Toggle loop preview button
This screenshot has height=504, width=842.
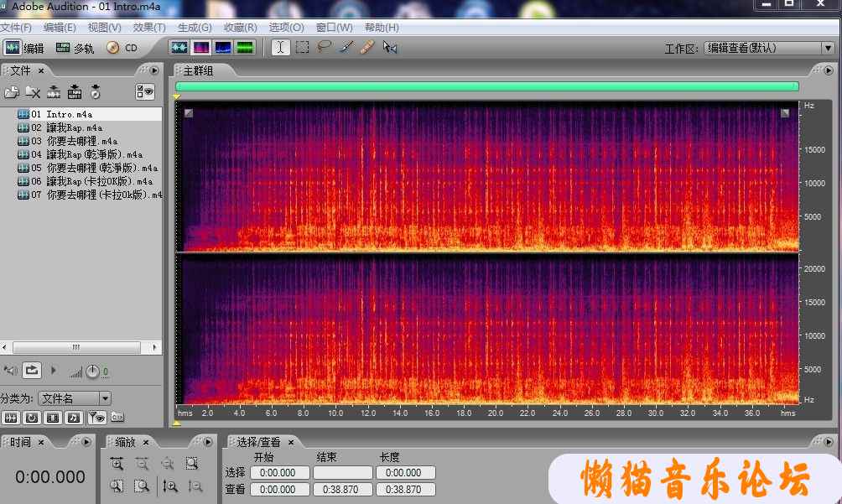[x=32, y=371]
